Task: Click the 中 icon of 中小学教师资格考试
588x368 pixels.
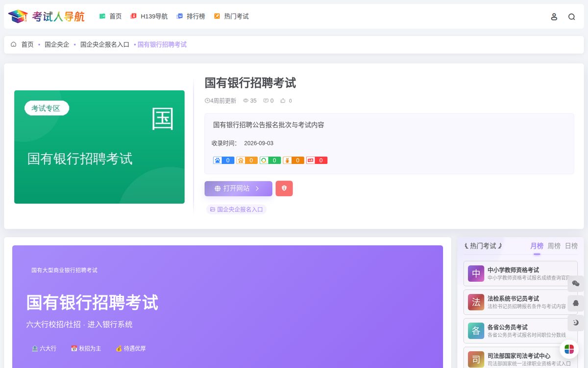Action: point(476,273)
